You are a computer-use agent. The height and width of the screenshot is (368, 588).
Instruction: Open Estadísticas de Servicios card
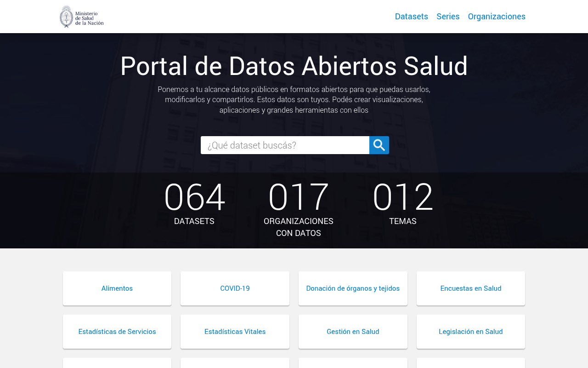(x=117, y=332)
